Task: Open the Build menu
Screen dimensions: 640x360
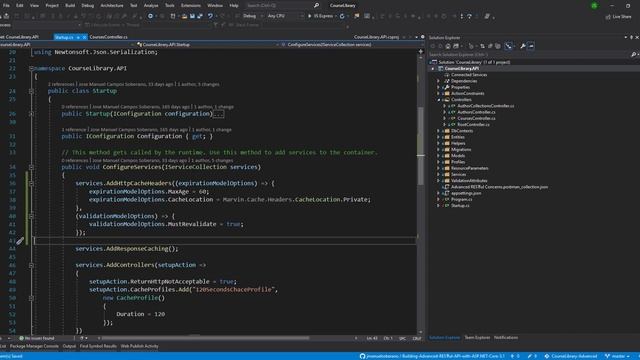Action: [70, 6]
